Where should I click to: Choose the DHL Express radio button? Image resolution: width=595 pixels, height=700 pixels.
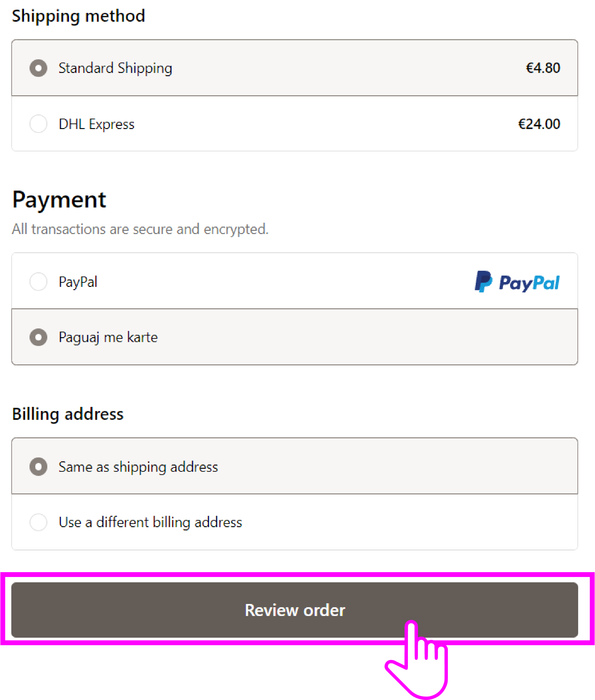point(39,124)
